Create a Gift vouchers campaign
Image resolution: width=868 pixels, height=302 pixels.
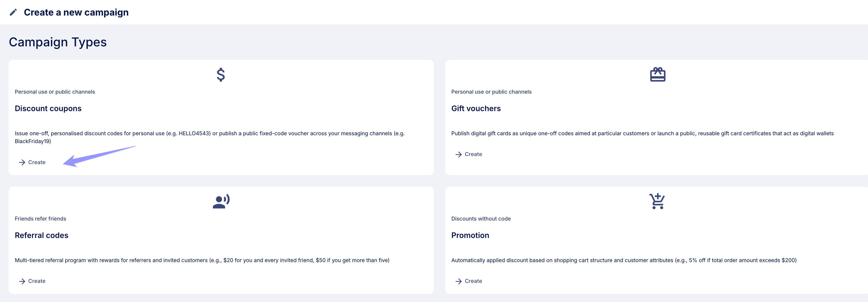(x=469, y=154)
